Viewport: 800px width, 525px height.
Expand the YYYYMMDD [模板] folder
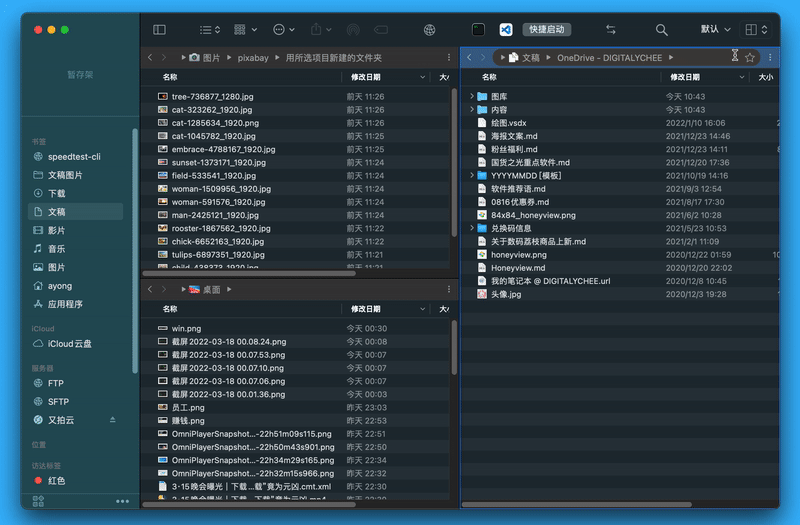(472, 175)
